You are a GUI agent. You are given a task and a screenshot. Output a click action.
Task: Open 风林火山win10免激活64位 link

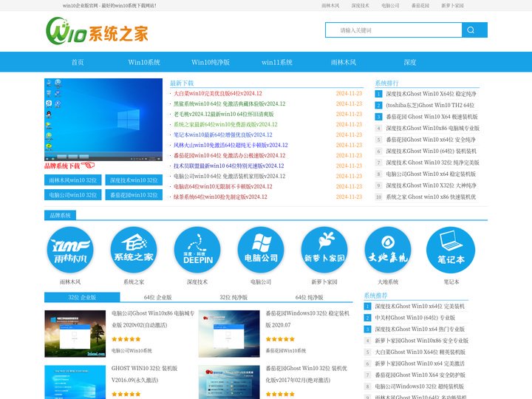click(231, 146)
